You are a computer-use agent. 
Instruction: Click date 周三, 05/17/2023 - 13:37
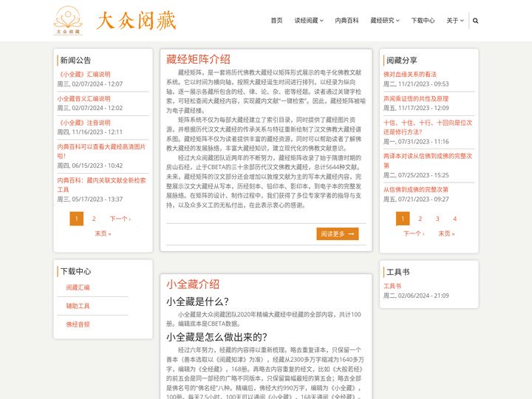tap(90, 199)
